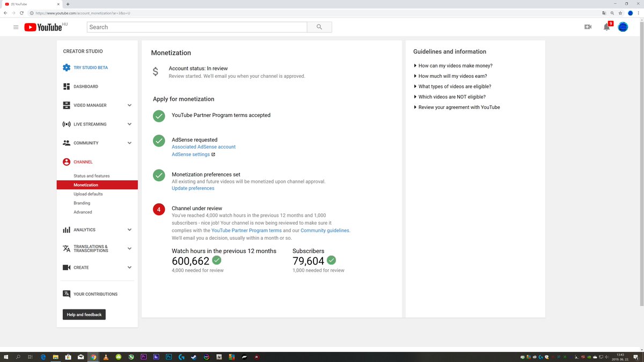
Task: Launch VLC from the taskbar
Action: click(106, 357)
